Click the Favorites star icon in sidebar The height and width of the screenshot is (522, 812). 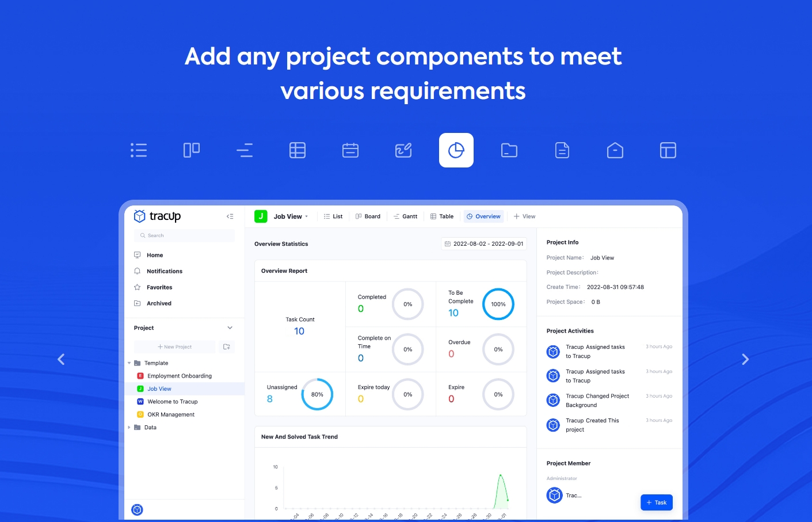coord(137,287)
